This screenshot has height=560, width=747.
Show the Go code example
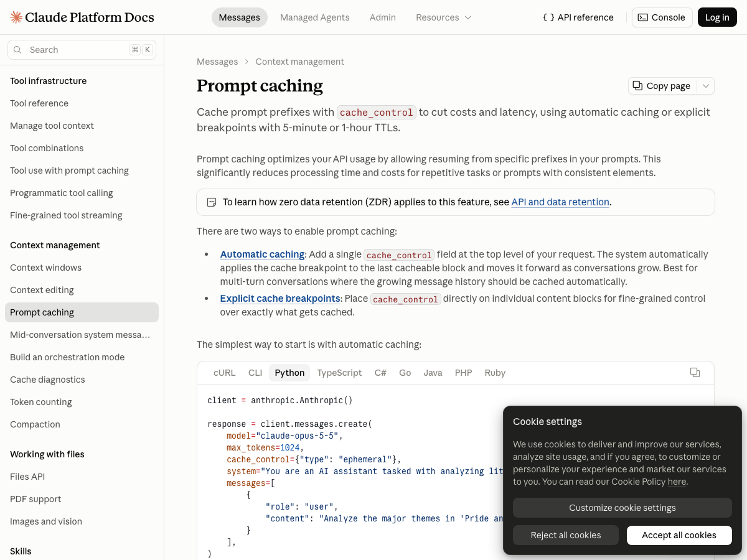point(405,373)
